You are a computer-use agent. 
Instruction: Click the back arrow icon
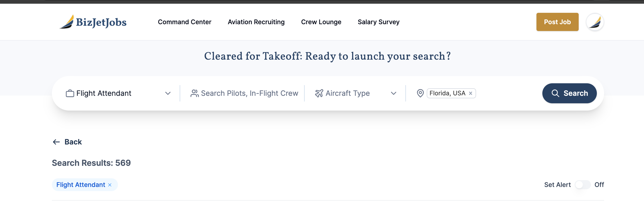56,142
